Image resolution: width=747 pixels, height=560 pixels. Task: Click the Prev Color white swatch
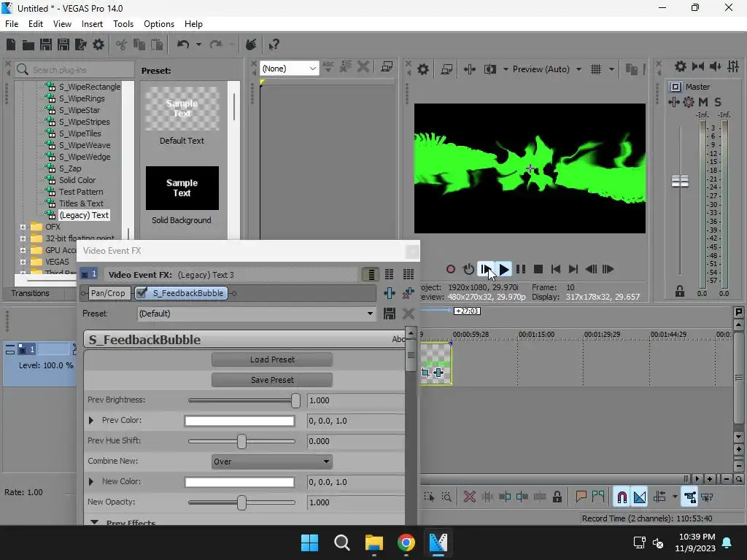[239, 421]
